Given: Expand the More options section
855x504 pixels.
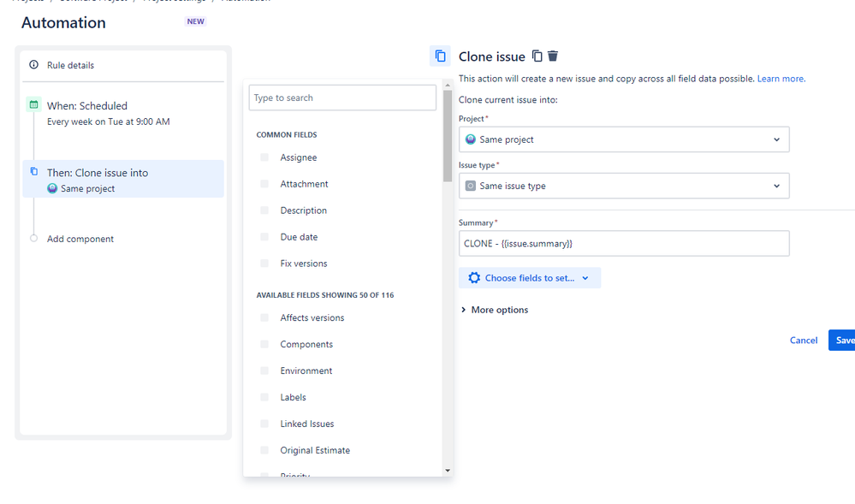Looking at the screenshot, I should (495, 310).
